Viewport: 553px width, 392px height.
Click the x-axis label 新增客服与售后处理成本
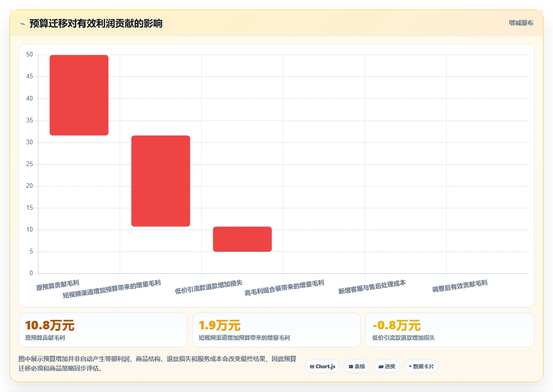(372, 287)
